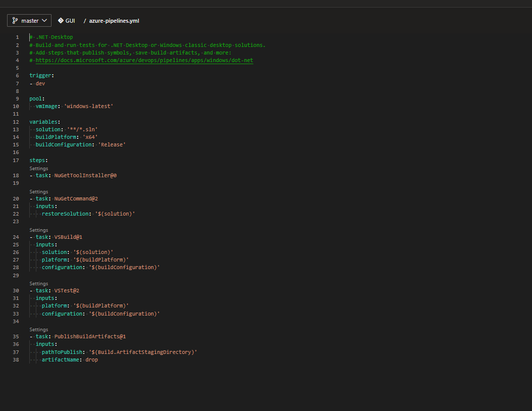Open the docs.microsoft.com dot-net URL link
Image resolution: width=532 pixels, height=411 pixels.
pyautogui.click(x=144, y=61)
